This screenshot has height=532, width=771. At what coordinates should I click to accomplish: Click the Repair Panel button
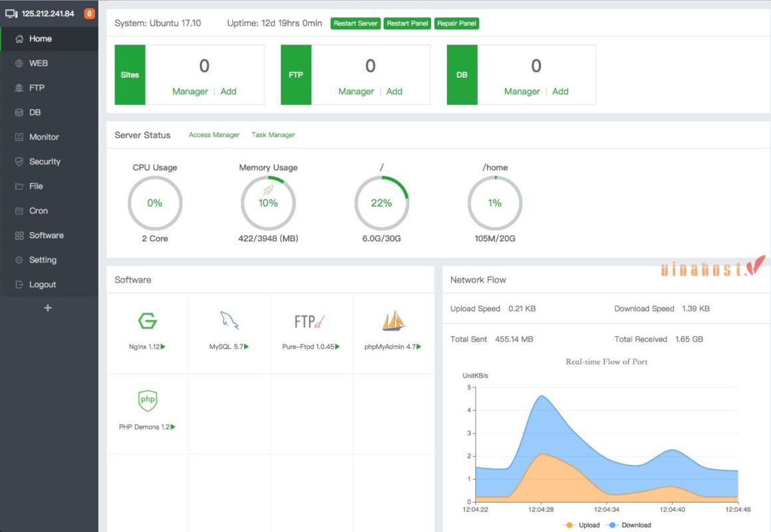tap(456, 23)
